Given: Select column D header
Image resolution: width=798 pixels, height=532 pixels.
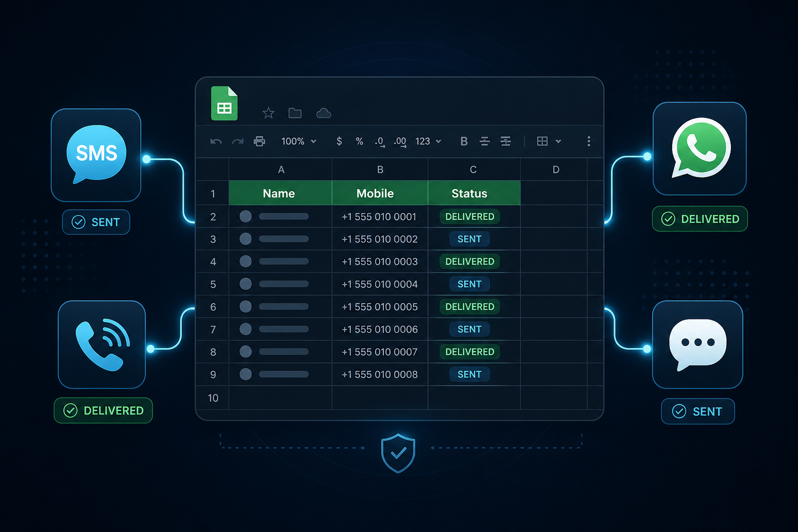Looking at the screenshot, I should pyautogui.click(x=554, y=169).
